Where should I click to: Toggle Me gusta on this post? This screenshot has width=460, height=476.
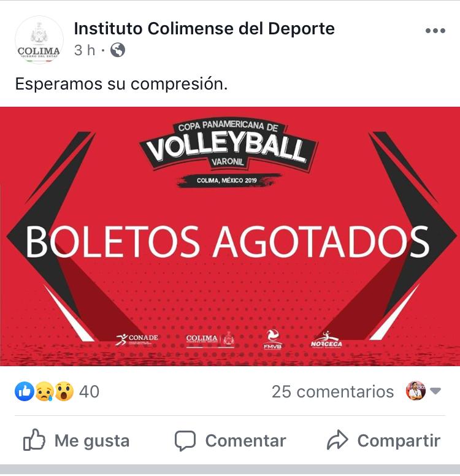pyautogui.click(x=77, y=440)
